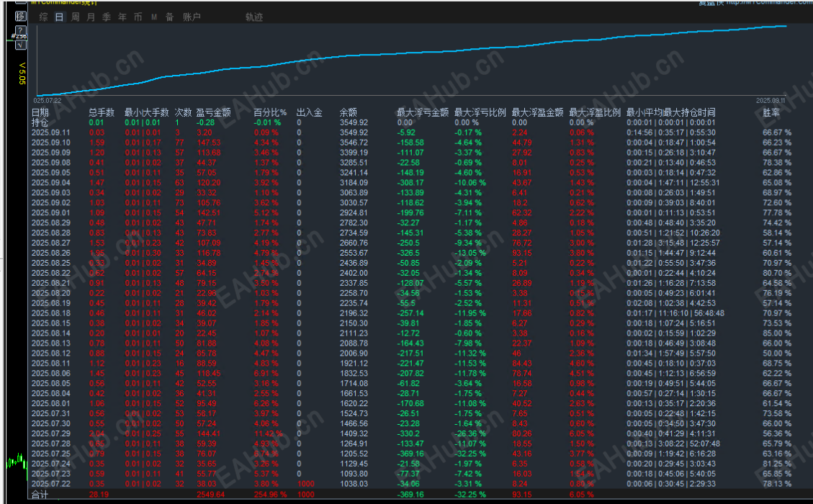This screenshot has width=813, height=504.
Task: Select the 币 currency tab
Action: tap(138, 17)
